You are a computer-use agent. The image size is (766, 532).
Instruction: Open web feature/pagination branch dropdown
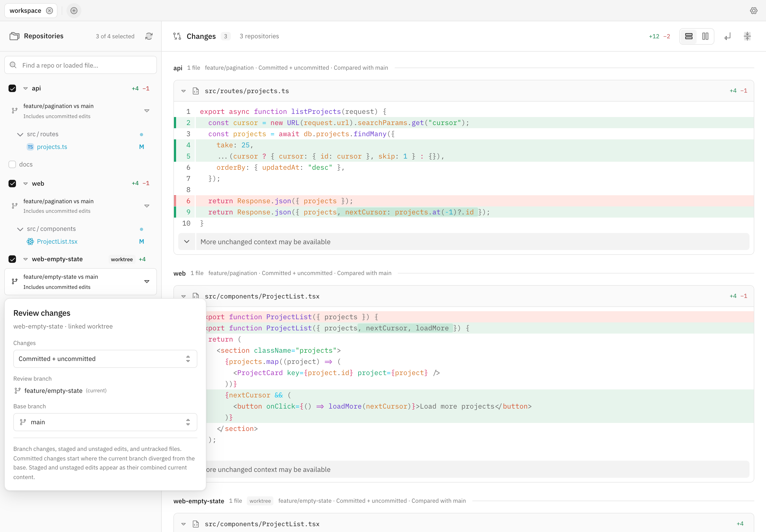81,206
